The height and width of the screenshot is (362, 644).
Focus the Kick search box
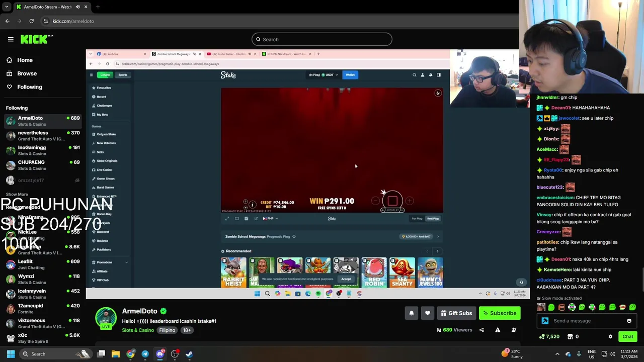pos(322,39)
